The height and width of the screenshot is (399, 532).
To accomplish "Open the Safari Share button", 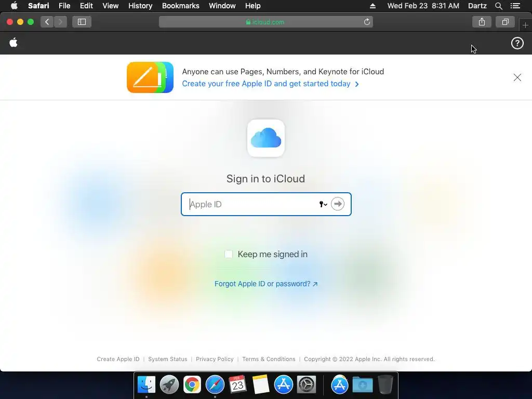I will (x=482, y=22).
